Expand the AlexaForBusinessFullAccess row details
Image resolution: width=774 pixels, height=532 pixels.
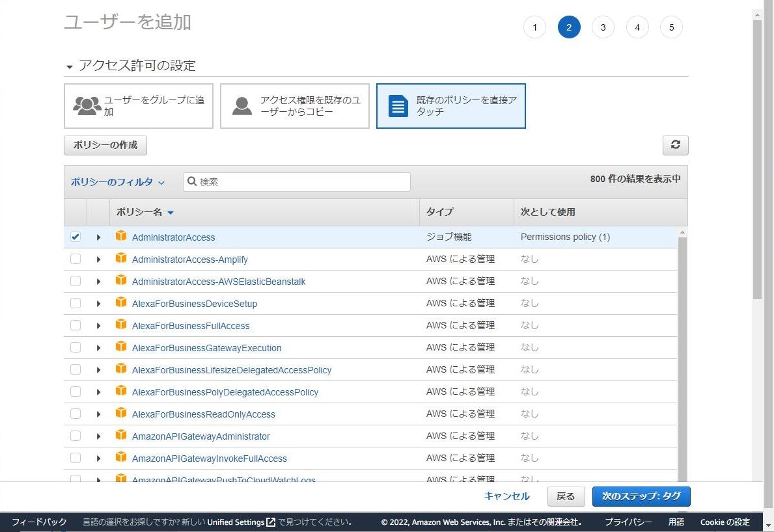98,326
